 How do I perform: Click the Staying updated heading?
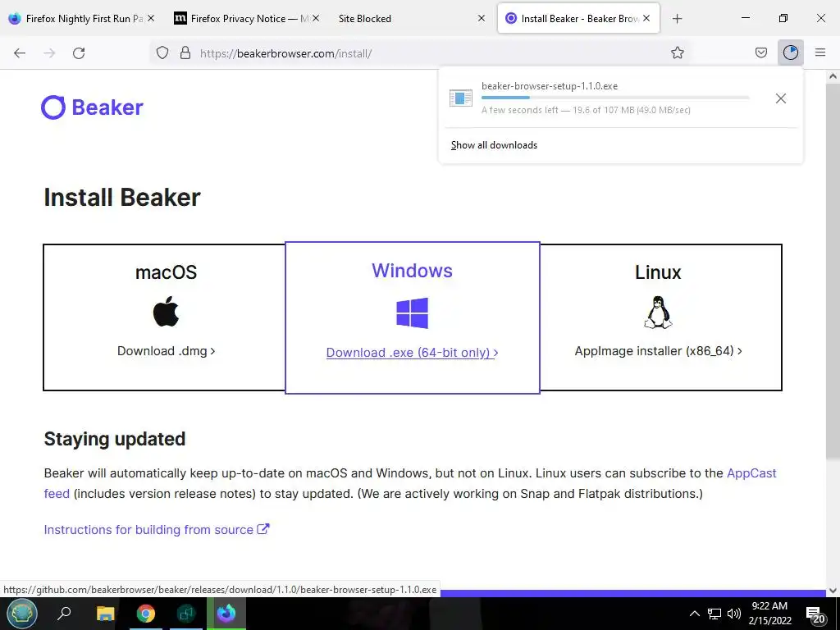click(x=115, y=439)
